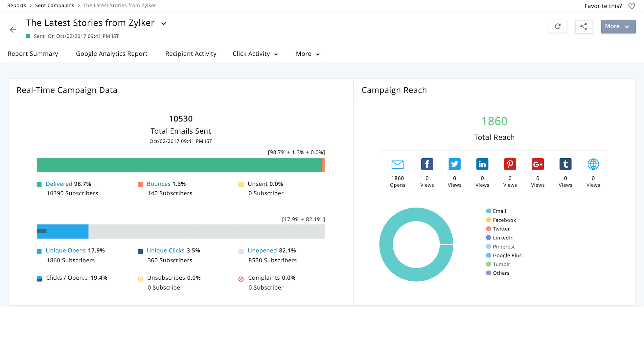Image resolution: width=644 pixels, height=345 pixels.
Task: Click the back arrow icon
Action: [x=13, y=30]
